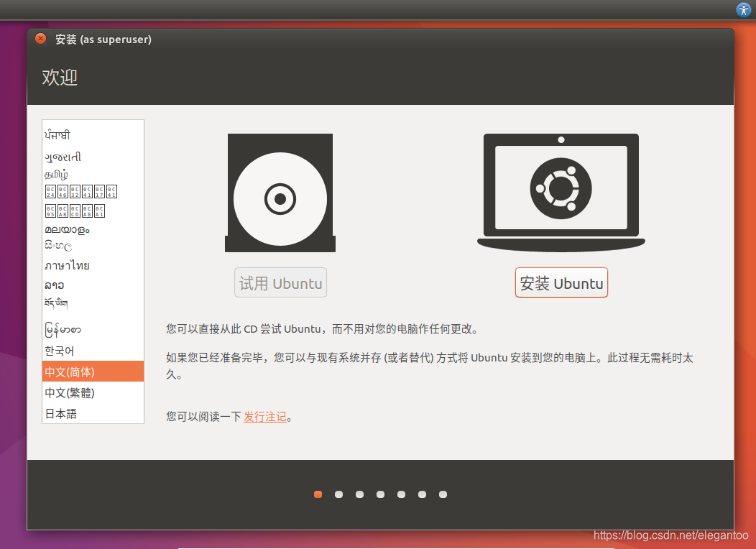Select 中文(简体) in the language list
The height and width of the screenshot is (549, 756).
93,372
